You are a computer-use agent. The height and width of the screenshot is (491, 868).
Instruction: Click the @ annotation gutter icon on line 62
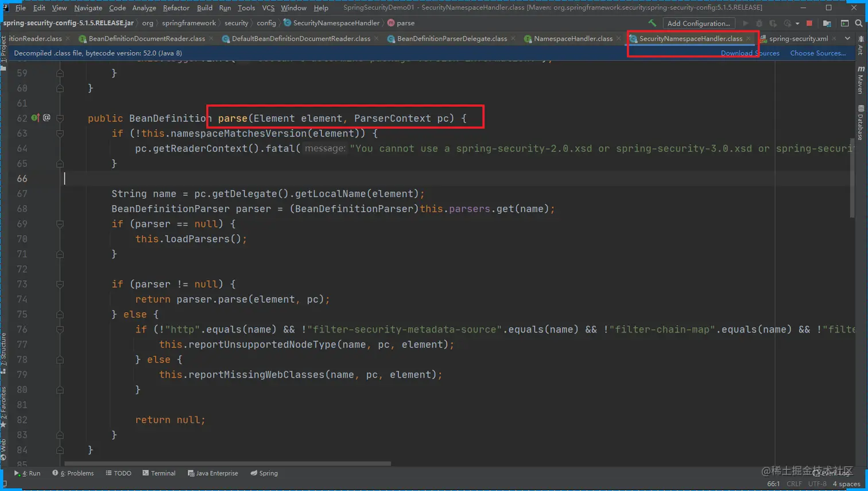pyautogui.click(x=46, y=118)
